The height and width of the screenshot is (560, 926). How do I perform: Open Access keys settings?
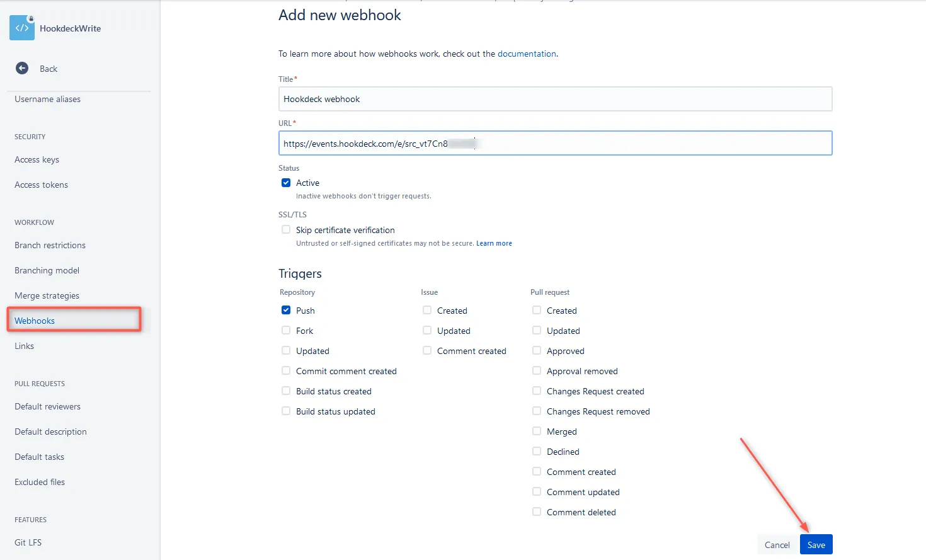37,159
